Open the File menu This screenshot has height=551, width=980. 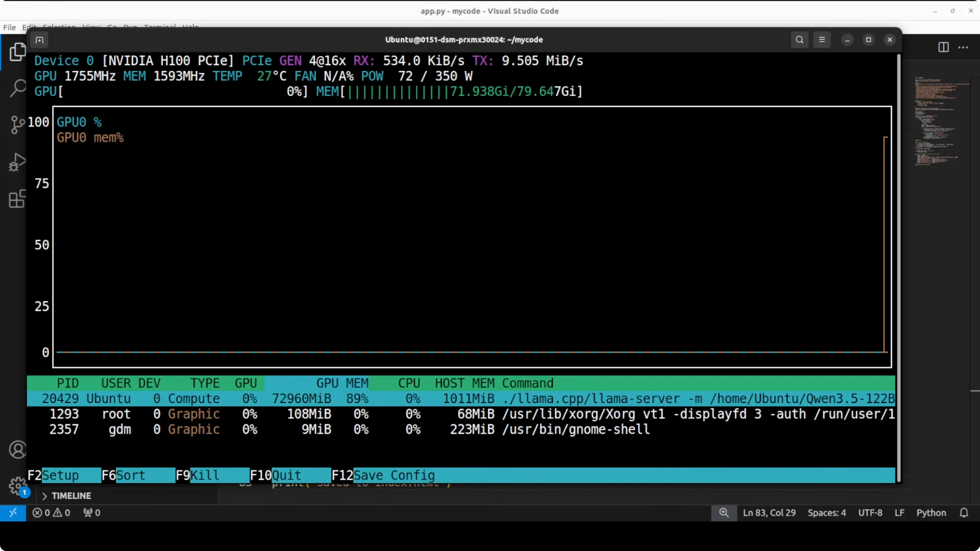[x=9, y=27]
